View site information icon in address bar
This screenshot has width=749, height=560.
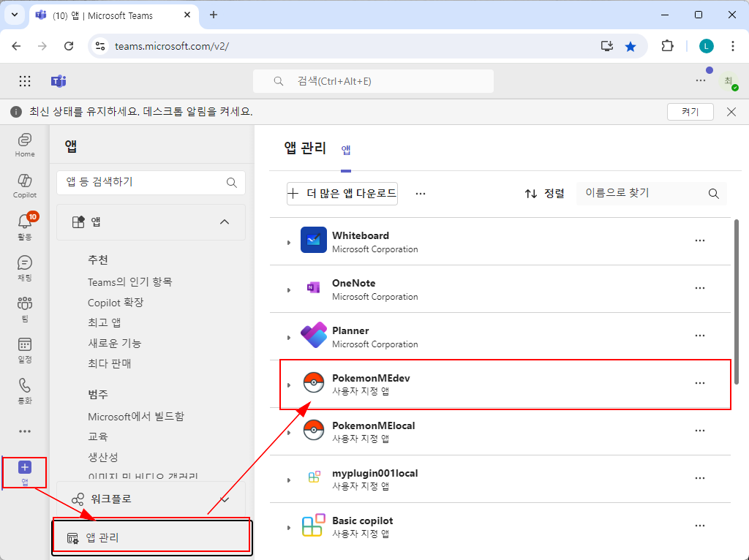tap(100, 46)
